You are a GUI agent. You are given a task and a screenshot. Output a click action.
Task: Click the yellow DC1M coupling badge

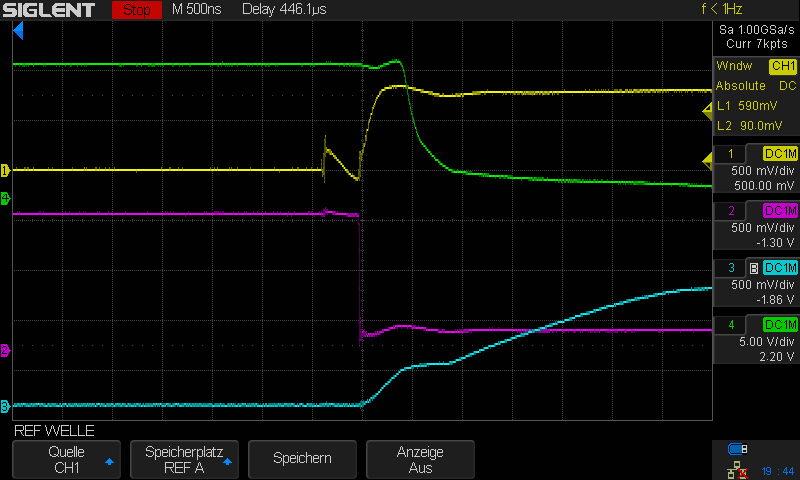coord(780,154)
